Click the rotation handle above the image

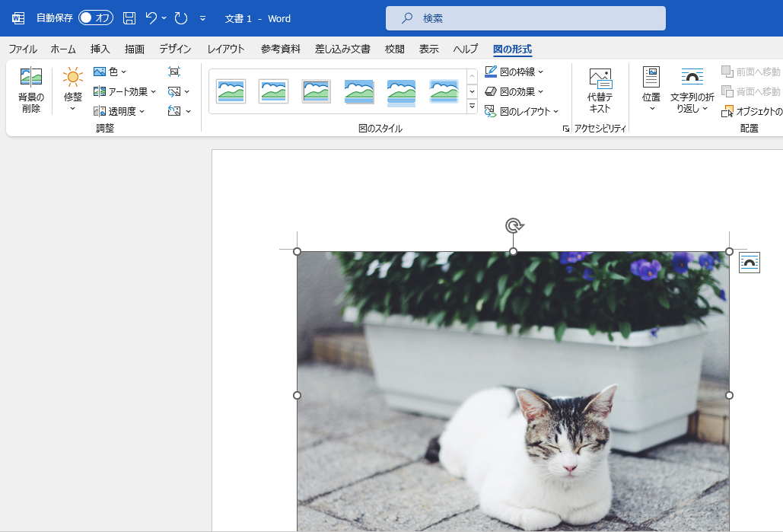514,226
